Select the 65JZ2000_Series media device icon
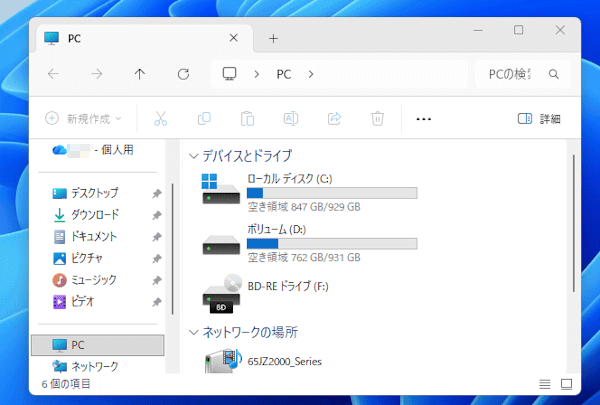Image resolution: width=600 pixels, height=405 pixels. click(223, 361)
